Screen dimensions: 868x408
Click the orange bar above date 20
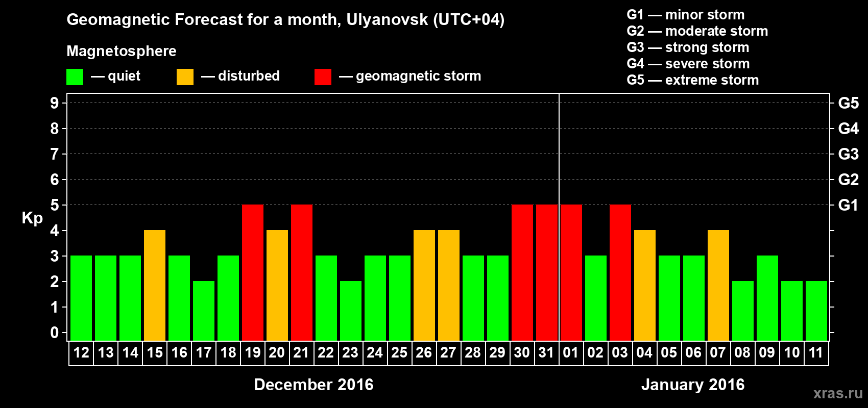277,285
